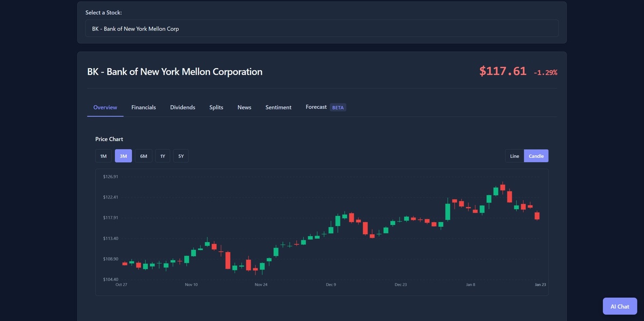
Task: Select the 3M time range button
Action: 123,156
